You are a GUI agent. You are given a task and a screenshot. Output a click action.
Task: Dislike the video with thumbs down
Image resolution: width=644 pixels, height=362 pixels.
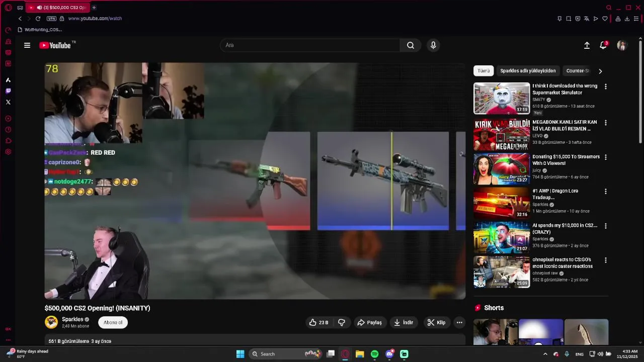342,322
